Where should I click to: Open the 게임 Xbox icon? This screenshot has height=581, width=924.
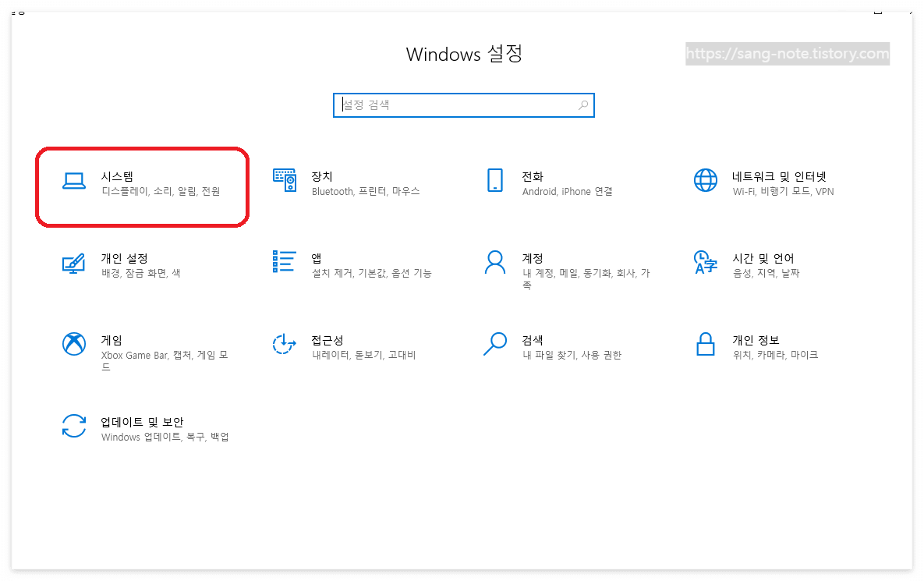[73, 344]
